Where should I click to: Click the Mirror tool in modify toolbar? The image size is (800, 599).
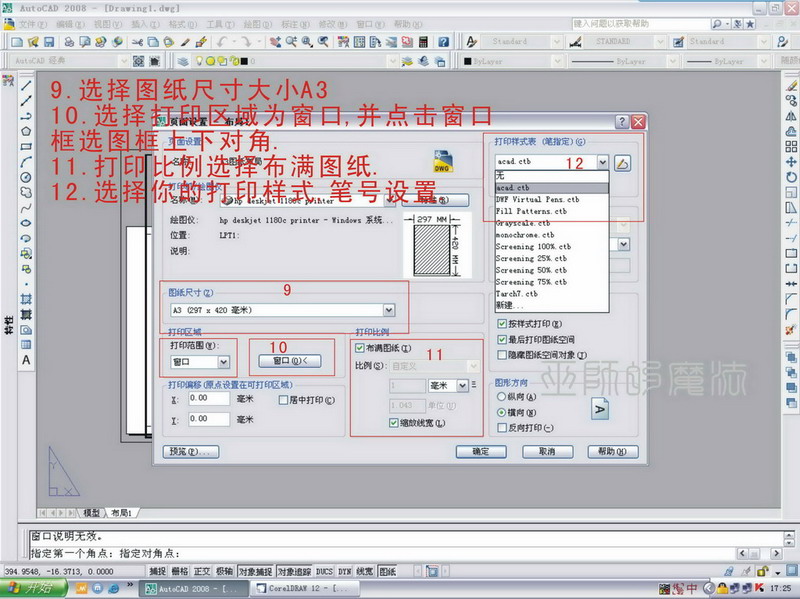click(x=791, y=116)
